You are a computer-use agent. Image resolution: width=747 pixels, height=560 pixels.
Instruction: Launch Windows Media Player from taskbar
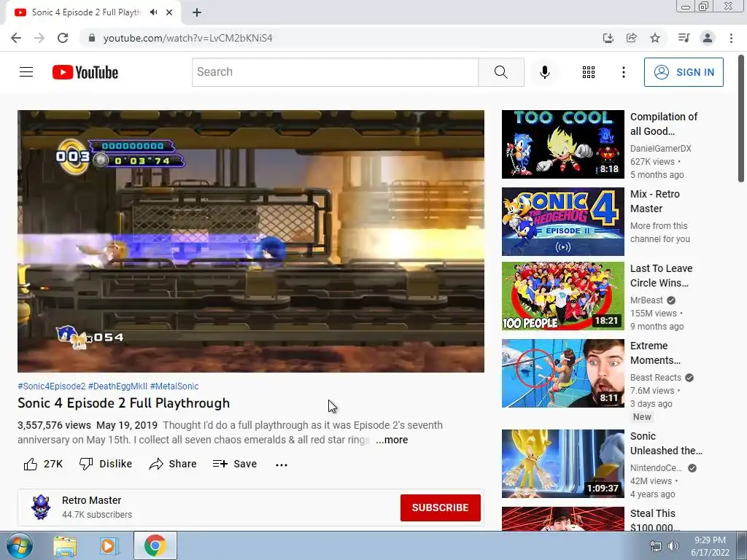point(109,545)
